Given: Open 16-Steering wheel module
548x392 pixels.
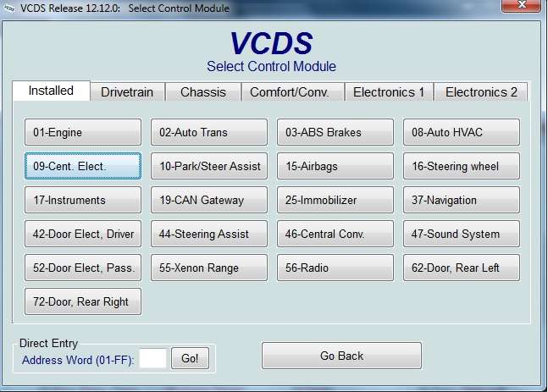Looking at the screenshot, I should pyautogui.click(x=462, y=166).
